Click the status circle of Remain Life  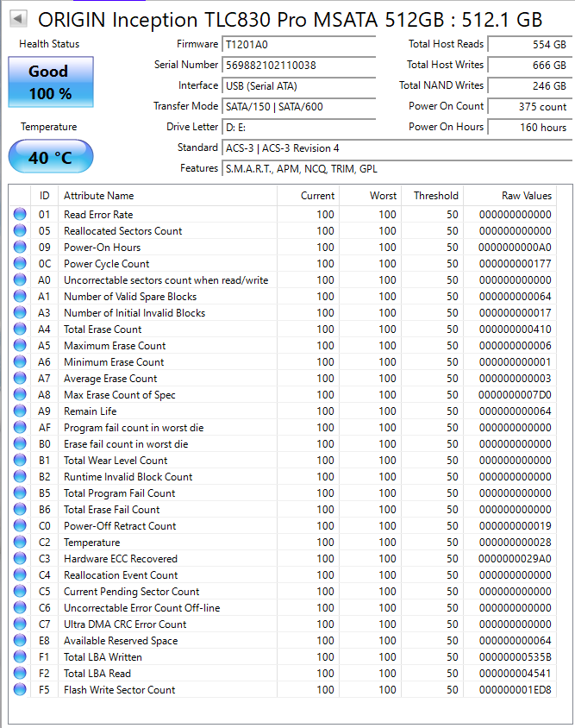coord(20,411)
